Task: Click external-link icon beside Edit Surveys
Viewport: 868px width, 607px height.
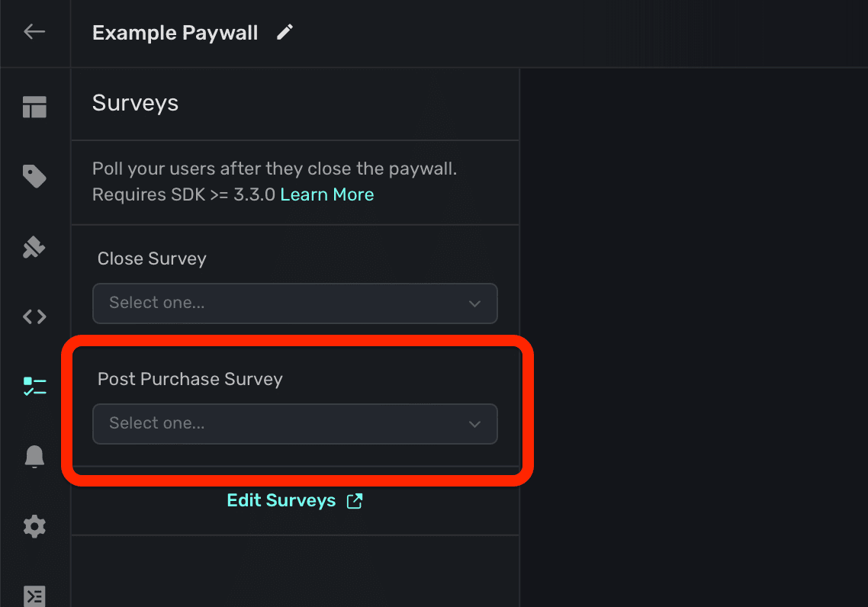Action: tap(355, 500)
